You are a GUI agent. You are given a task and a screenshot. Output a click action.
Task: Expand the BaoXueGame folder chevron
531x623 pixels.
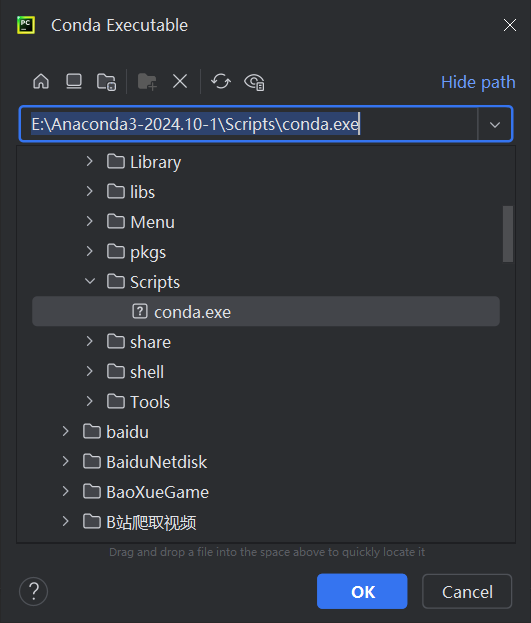click(66, 492)
